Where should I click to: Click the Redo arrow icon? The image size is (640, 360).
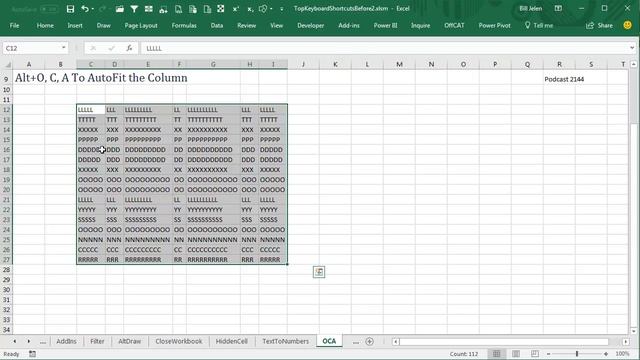pos(102,9)
